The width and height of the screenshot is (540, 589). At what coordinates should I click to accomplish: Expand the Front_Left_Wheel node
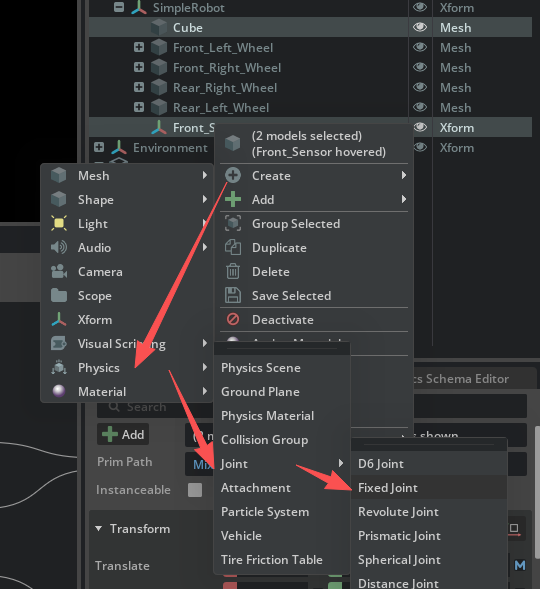tap(139, 47)
